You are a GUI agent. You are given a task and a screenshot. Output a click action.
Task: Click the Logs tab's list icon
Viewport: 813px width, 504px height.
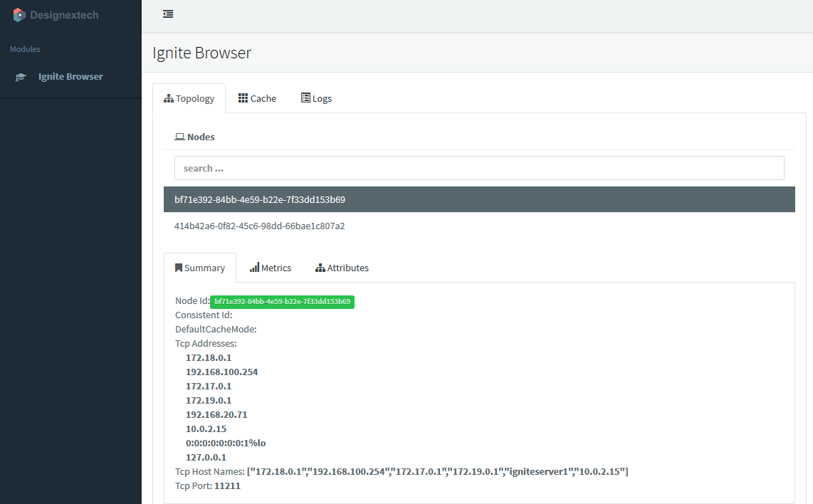305,98
